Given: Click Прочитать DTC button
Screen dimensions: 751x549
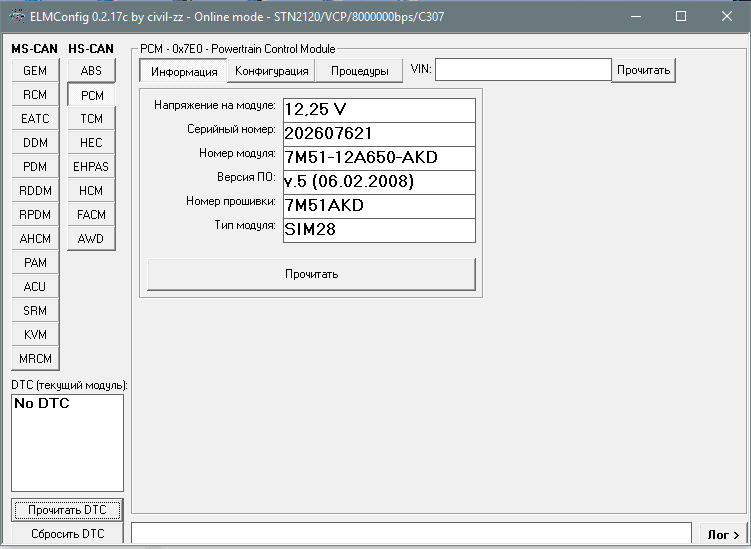Looking at the screenshot, I should point(67,510).
